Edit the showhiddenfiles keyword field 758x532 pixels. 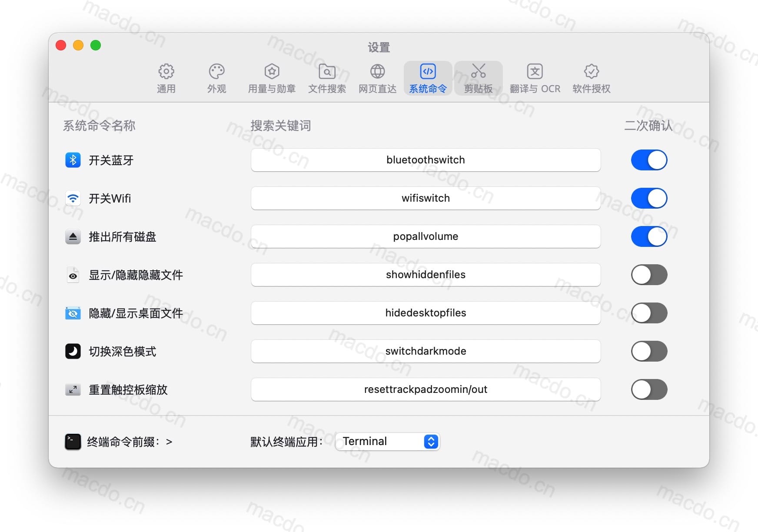(x=426, y=275)
